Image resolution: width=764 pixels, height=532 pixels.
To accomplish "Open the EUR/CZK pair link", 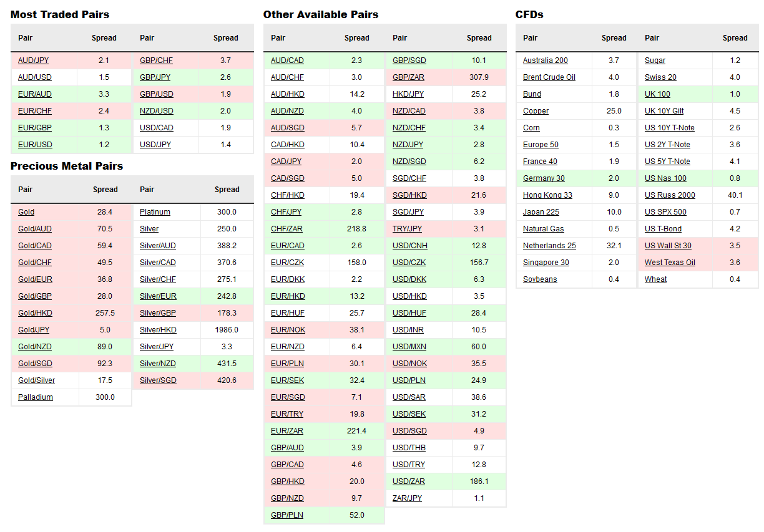I will click(x=287, y=263).
